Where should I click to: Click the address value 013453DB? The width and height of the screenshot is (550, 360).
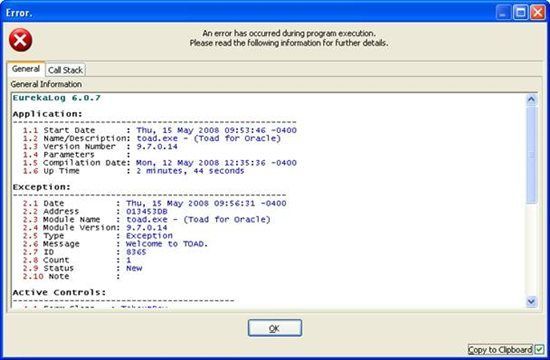[147, 211]
